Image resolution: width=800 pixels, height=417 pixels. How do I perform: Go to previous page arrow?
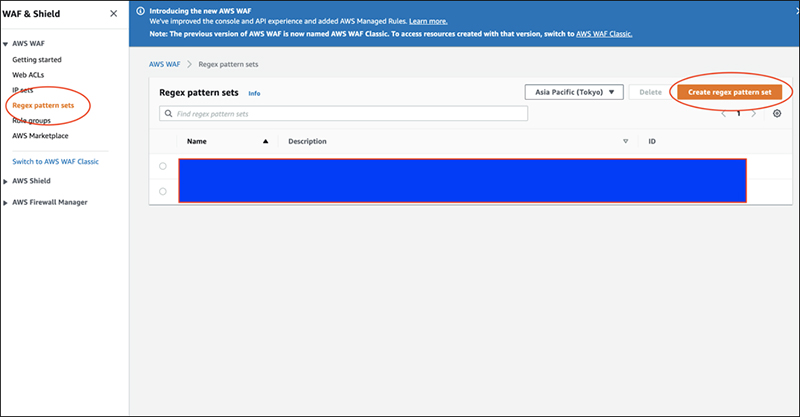[723, 114]
